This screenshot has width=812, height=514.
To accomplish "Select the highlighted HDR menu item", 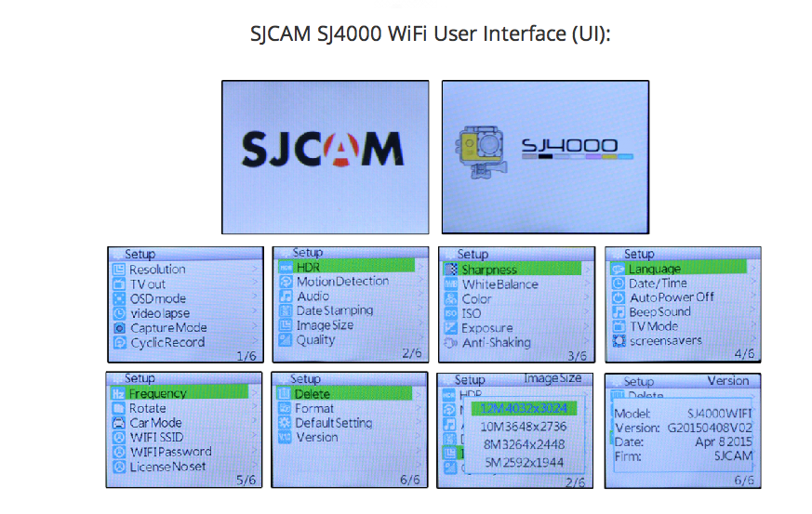I will (346, 267).
